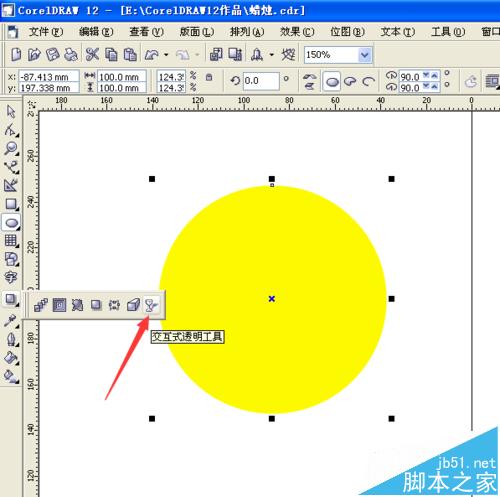Click the Import icon
Viewport: 500px width, 497px height.
point(216,54)
